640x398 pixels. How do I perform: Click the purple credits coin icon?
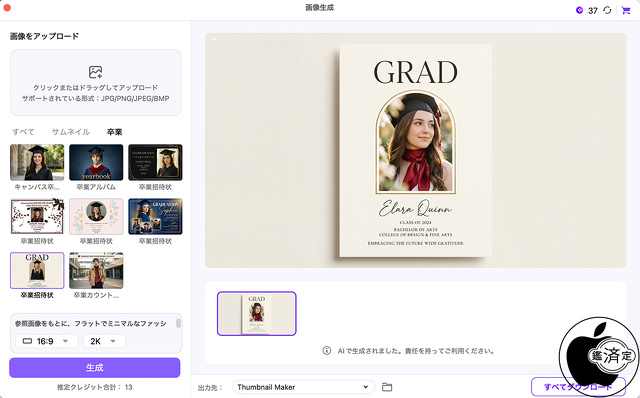[579, 10]
